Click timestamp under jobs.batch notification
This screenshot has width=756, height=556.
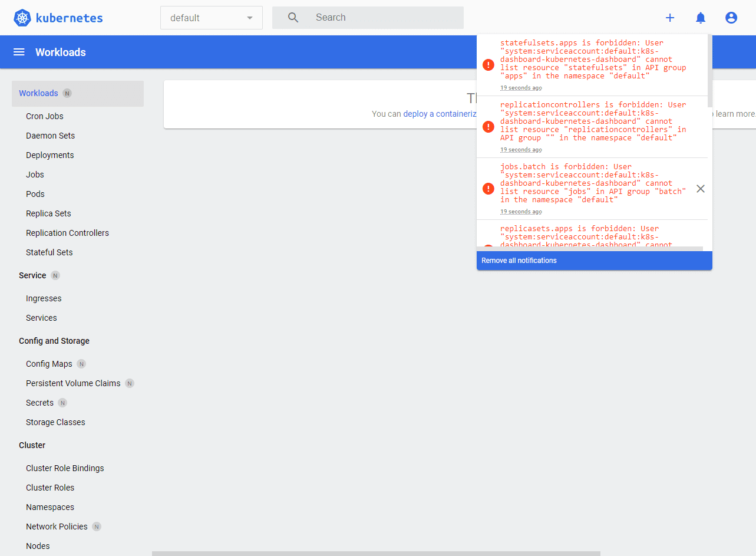521,212
